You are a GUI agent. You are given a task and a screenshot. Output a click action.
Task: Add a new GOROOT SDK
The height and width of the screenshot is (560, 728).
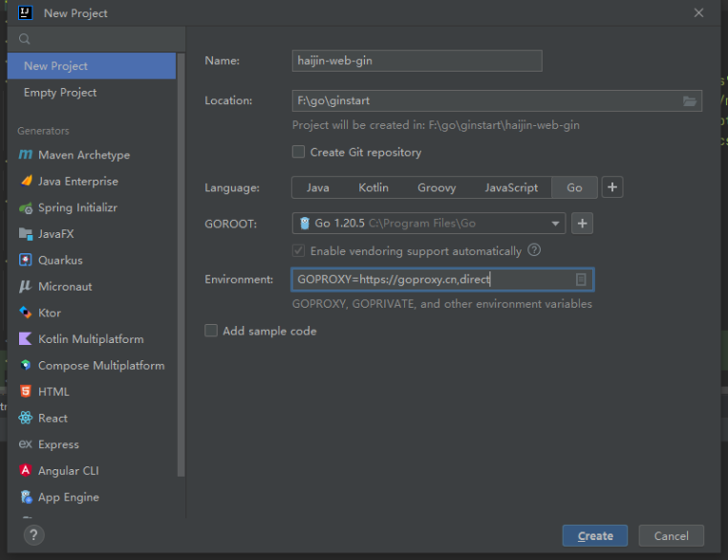[x=582, y=224]
